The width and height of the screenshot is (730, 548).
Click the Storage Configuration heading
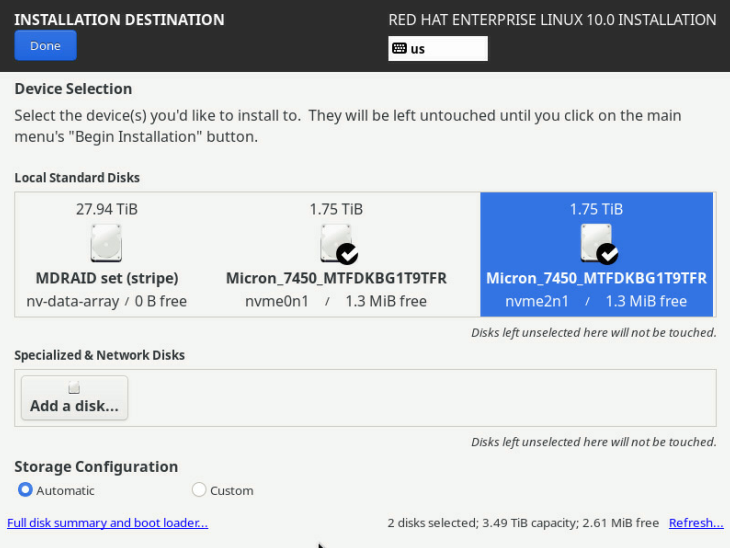pos(96,467)
